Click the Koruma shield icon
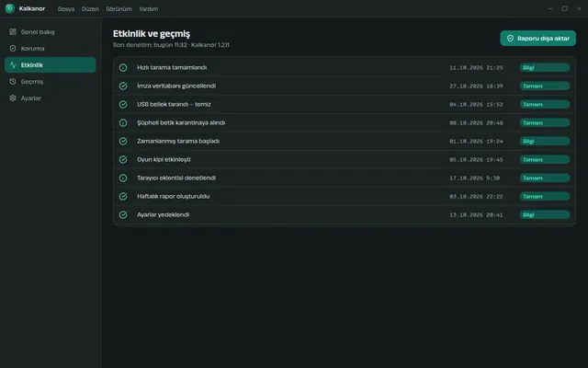This screenshot has width=588, height=368. click(x=13, y=49)
